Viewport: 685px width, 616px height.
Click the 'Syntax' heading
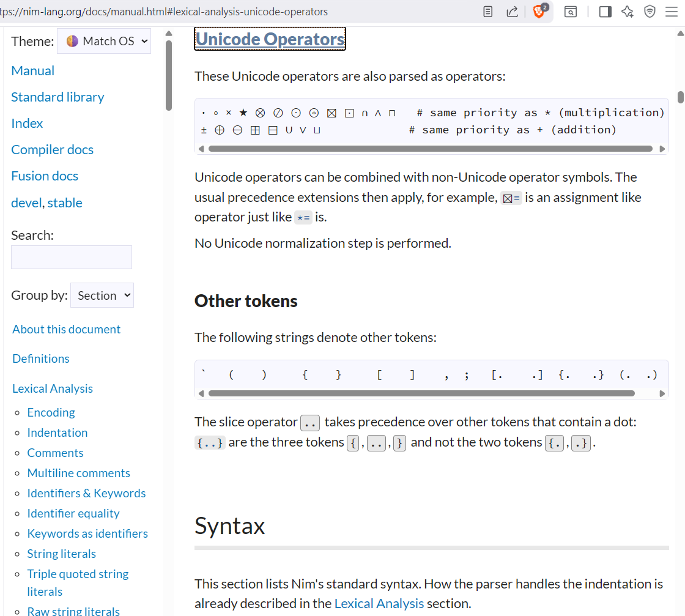(x=230, y=525)
